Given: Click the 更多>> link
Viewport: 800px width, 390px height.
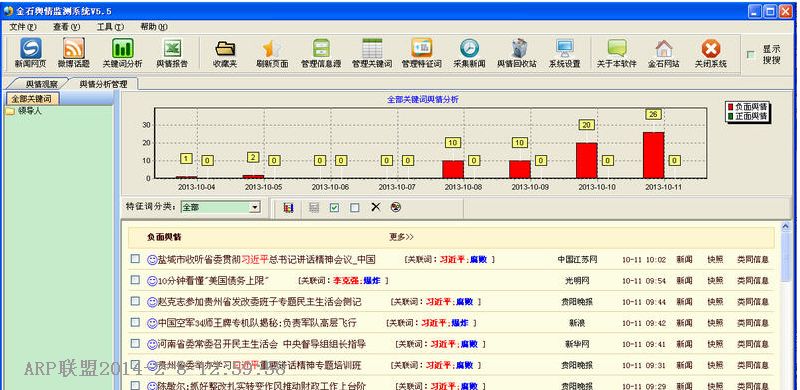Looking at the screenshot, I should [x=402, y=237].
